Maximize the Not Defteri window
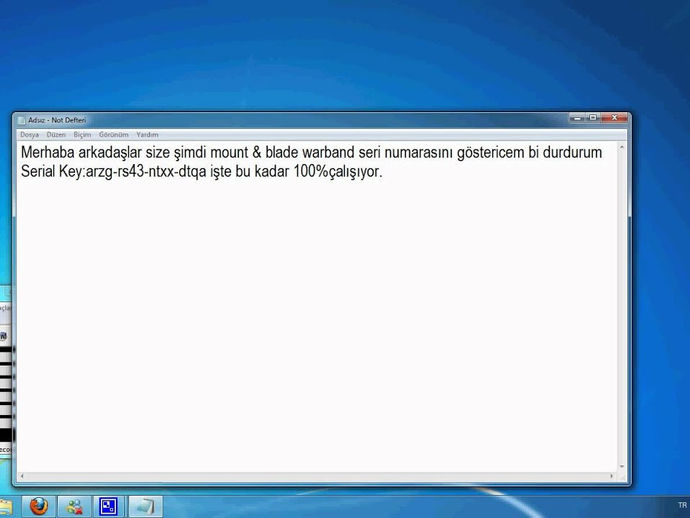The image size is (690, 518). (593, 118)
